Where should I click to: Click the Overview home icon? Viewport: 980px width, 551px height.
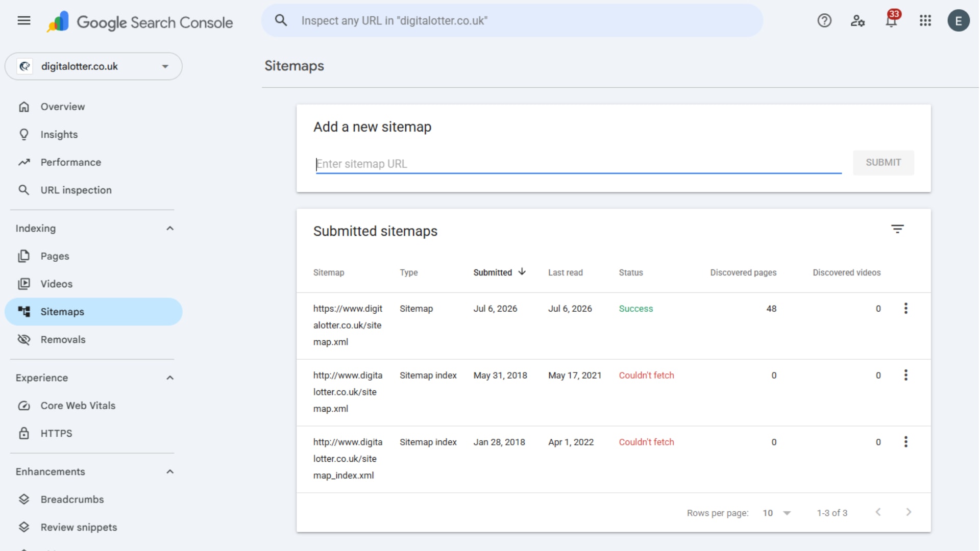pos(24,107)
